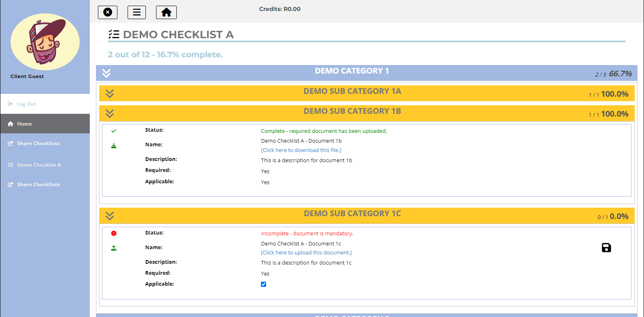Save Document 1c with the floppy disk icon
This screenshot has height=317, width=644.
coord(606,248)
